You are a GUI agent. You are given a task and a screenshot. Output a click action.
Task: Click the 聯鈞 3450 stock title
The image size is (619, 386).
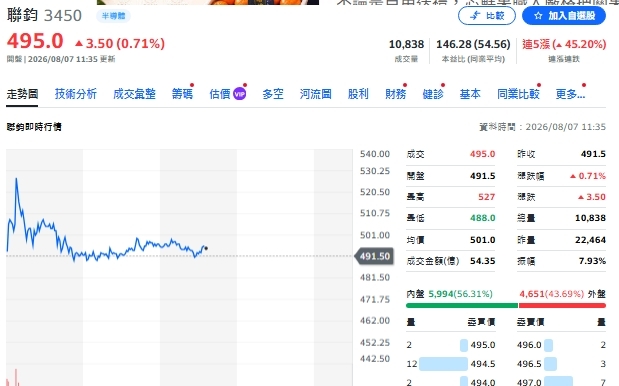(x=44, y=16)
